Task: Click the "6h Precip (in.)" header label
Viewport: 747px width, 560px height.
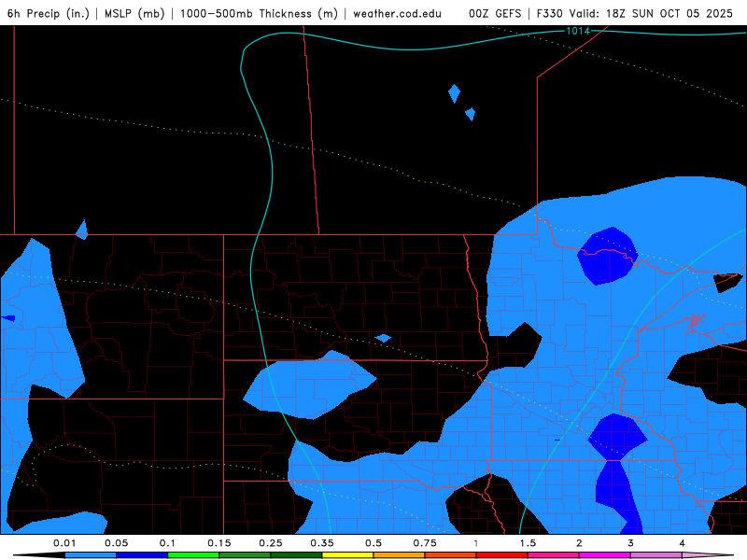Action: click(49, 13)
